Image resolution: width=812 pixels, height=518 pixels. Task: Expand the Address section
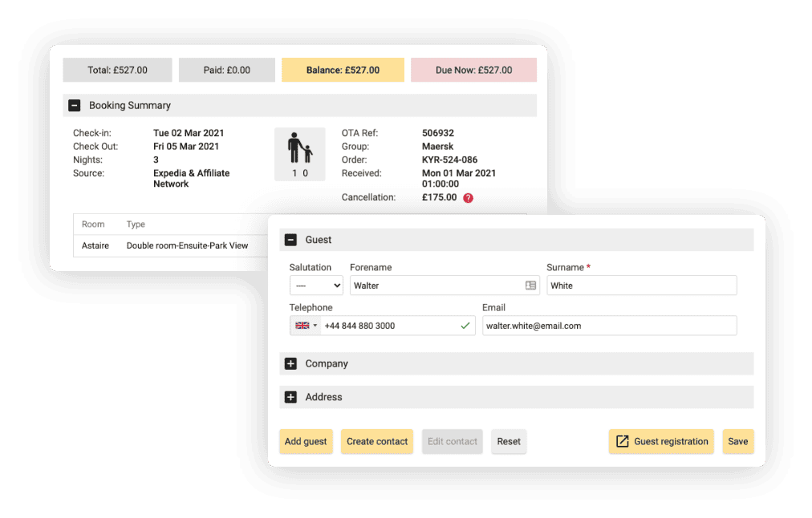click(290, 397)
